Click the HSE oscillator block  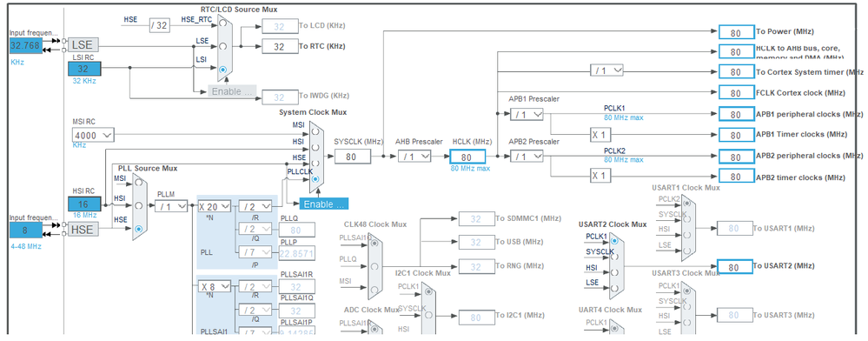83,229
